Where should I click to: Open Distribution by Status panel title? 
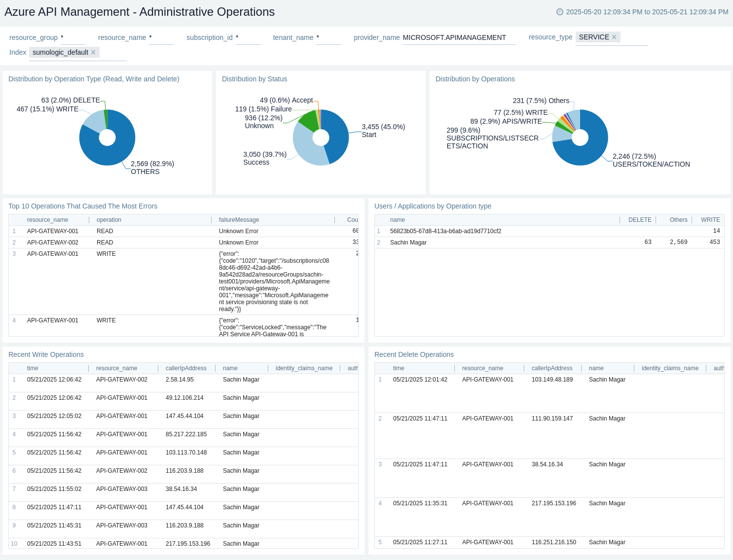pyautogui.click(x=255, y=79)
